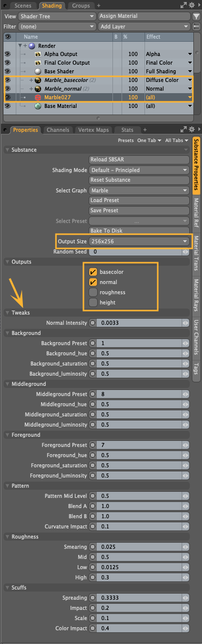Click the Marble_basecolor texture icon
The width and height of the screenshot is (202, 644).
[x=38, y=80]
